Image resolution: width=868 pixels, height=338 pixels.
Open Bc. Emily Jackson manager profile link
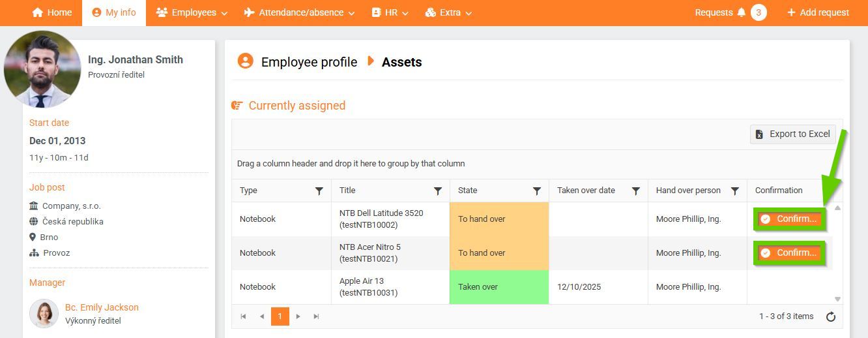(x=102, y=307)
